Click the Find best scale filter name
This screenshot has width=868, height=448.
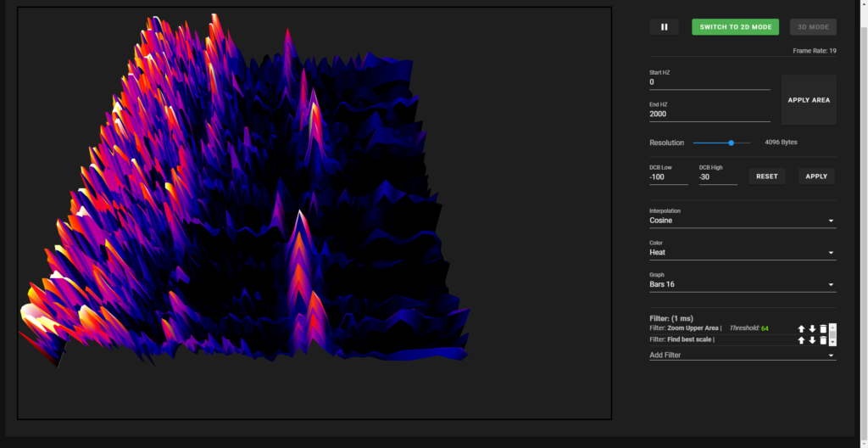(690, 339)
